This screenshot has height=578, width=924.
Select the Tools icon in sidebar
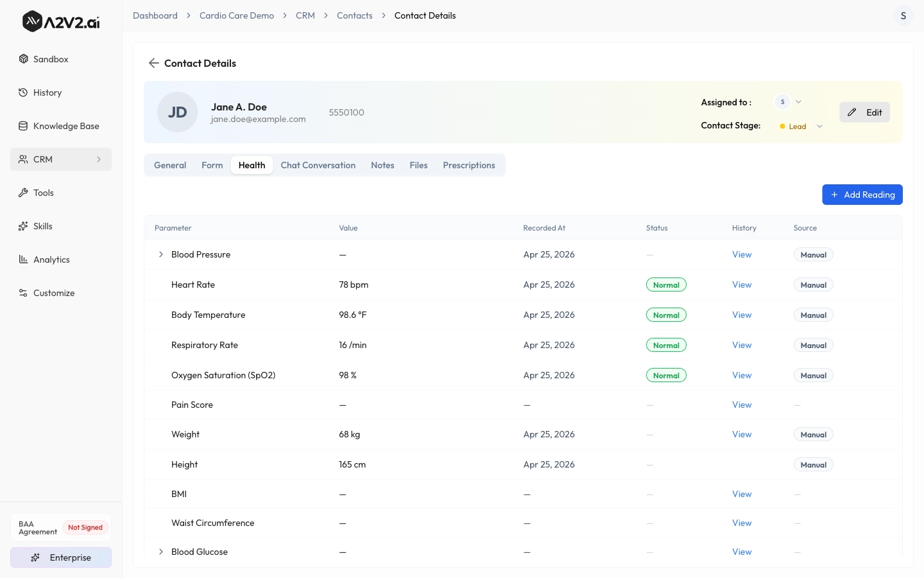(x=23, y=193)
